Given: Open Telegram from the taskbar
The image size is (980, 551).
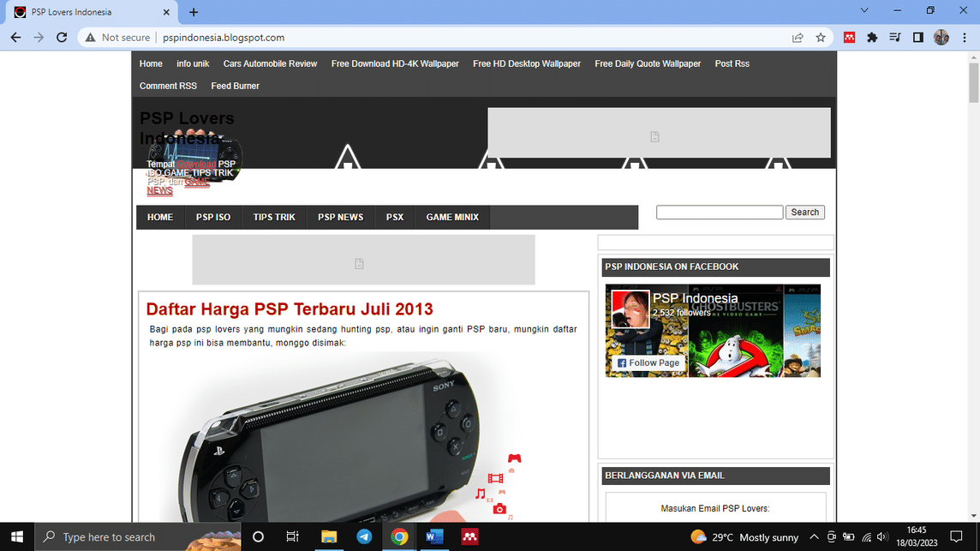Looking at the screenshot, I should click(364, 536).
